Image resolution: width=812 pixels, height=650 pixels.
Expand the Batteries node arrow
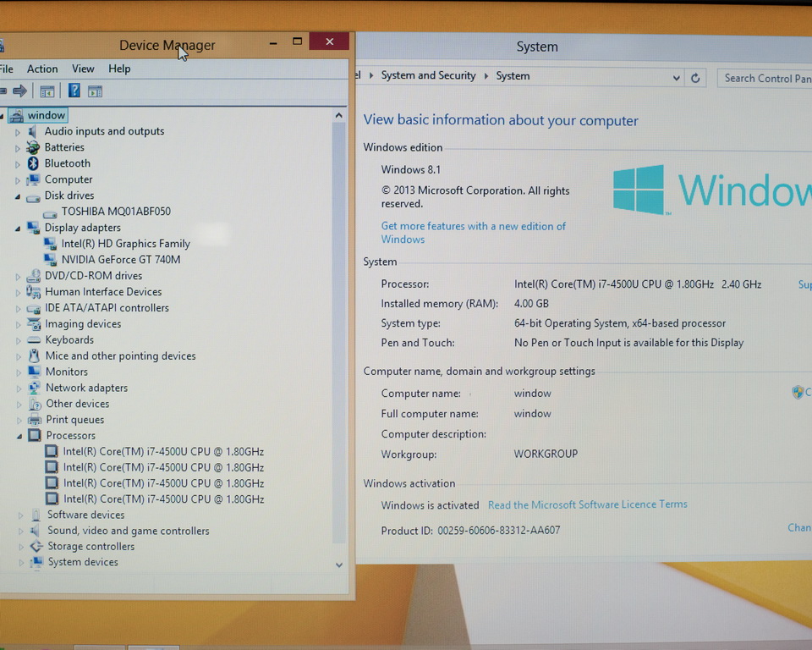(x=18, y=149)
